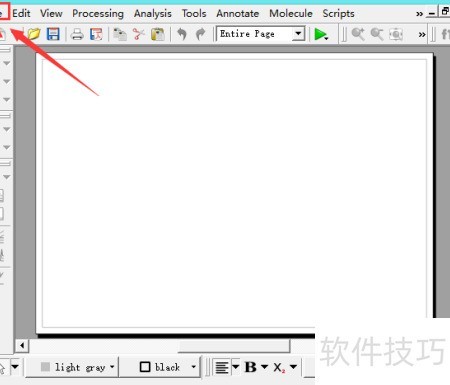
Task: Open file using the yellow folder icon
Action: [x=34, y=34]
